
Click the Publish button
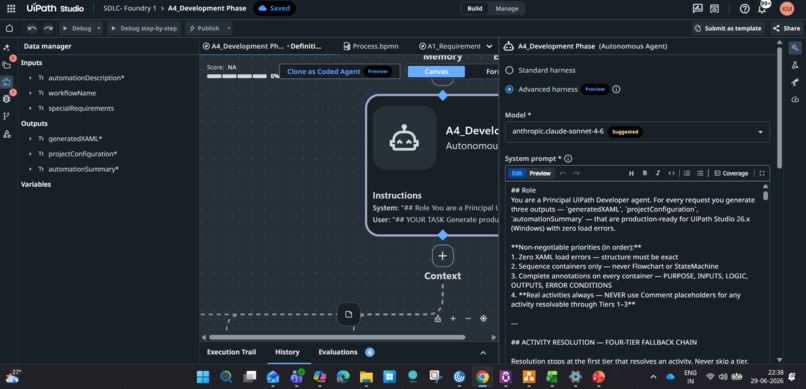[204, 28]
